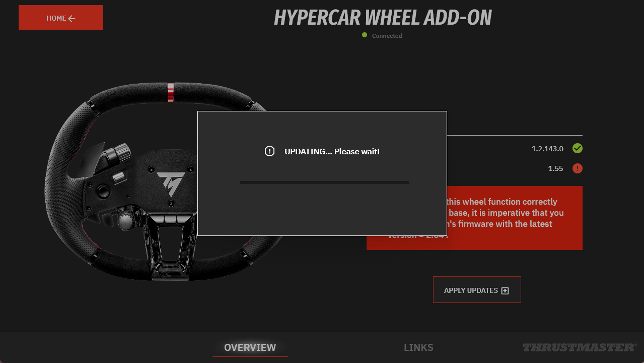
Task: Click the Thrustmaster logo in bottom corner
Action: 579,347
